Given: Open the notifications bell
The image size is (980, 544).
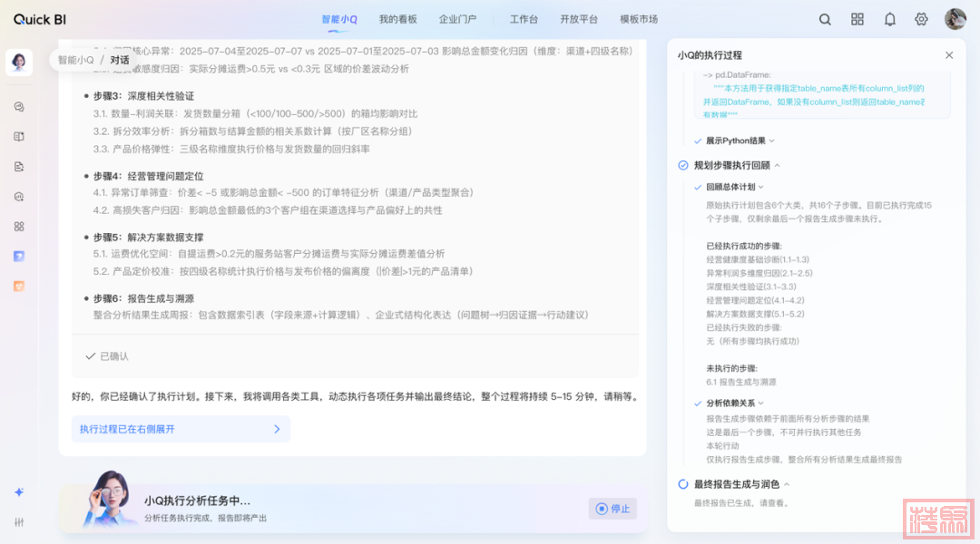Looking at the screenshot, I should click(890, 19).
